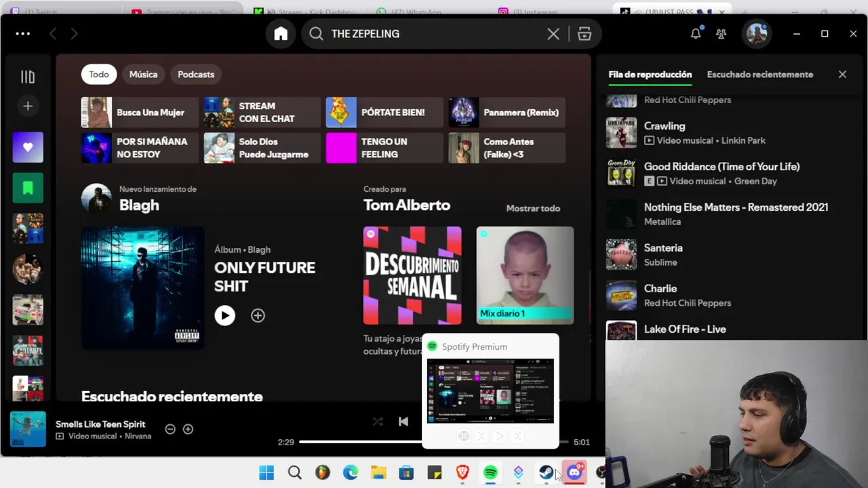Click the Spotify Premium taskbar preview thumbnail
This screenshot has width=868, height=488.
(490, 391)
